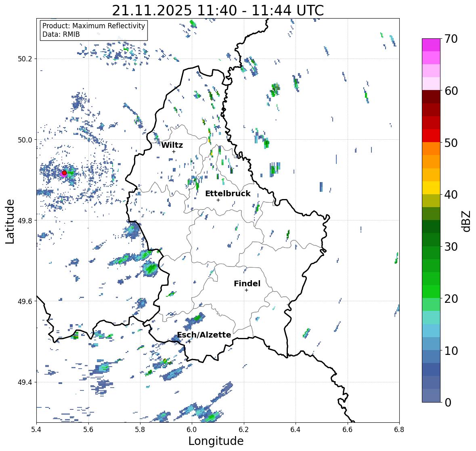This screenshot has height=451, width=476.
Task: Click longitude tick label 6.8
Action: click(399, 430)
